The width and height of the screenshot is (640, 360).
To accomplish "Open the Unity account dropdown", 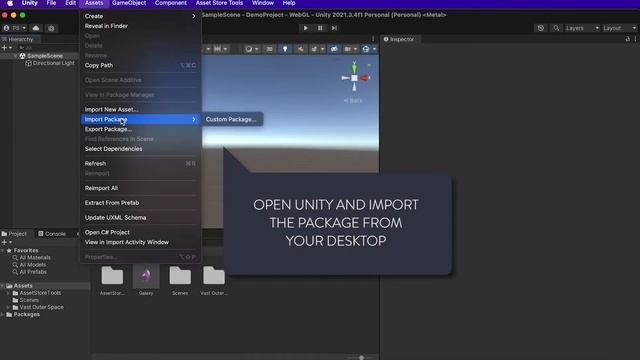I will [x=14, y=28].
